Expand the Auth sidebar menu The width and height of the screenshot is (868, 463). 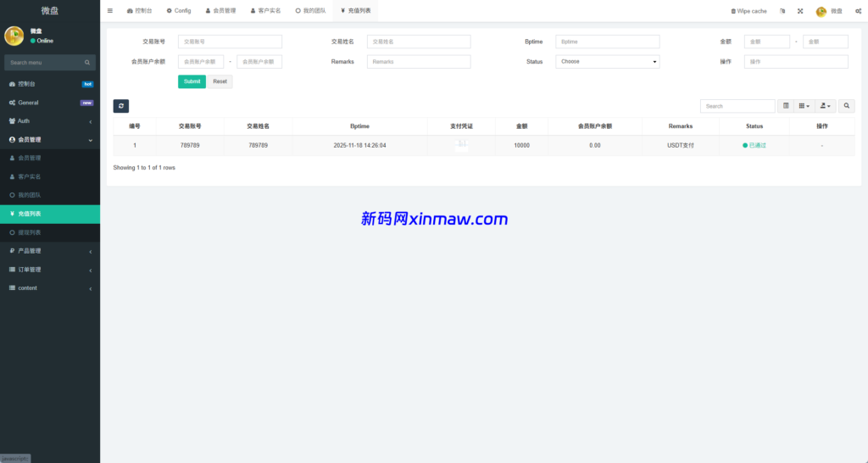click(x=50, y=120)
